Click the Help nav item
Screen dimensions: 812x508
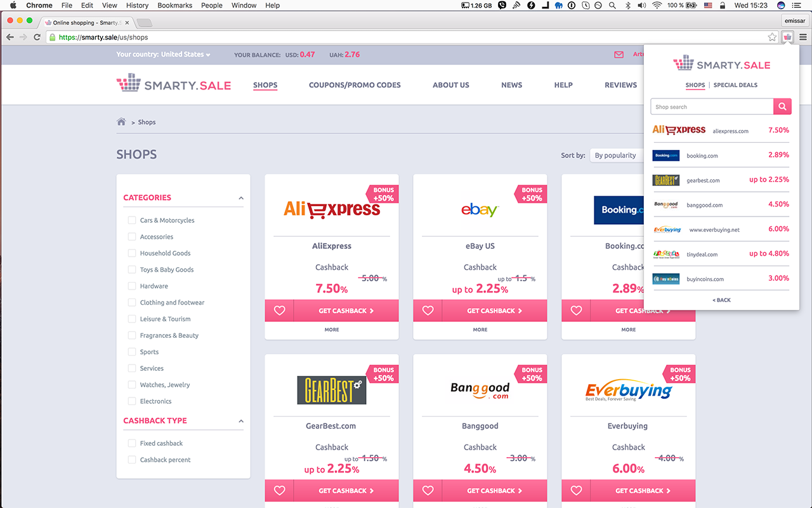563,85
